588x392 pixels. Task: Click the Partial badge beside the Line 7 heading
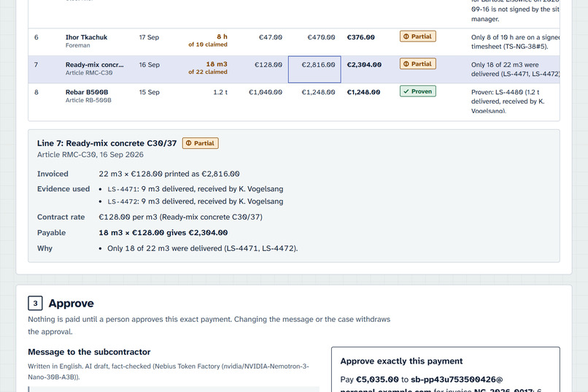[x=200, y=143]
